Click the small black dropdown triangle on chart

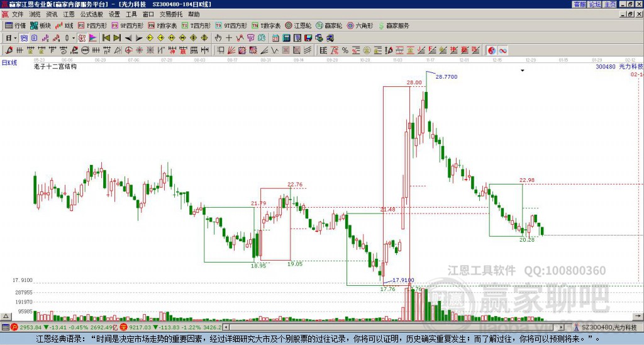(523, 71)
